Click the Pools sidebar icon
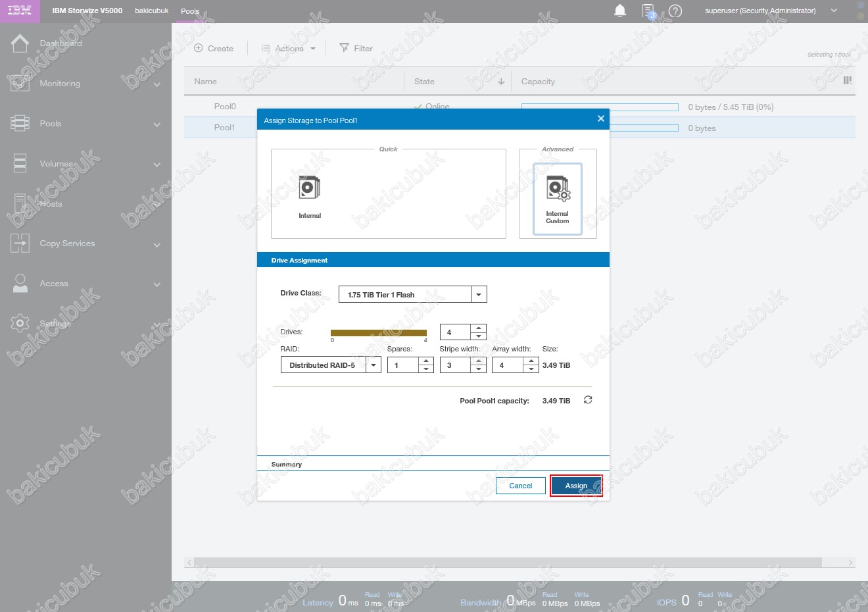This screenshot has width=868, height=612. [x=20, y=123]
